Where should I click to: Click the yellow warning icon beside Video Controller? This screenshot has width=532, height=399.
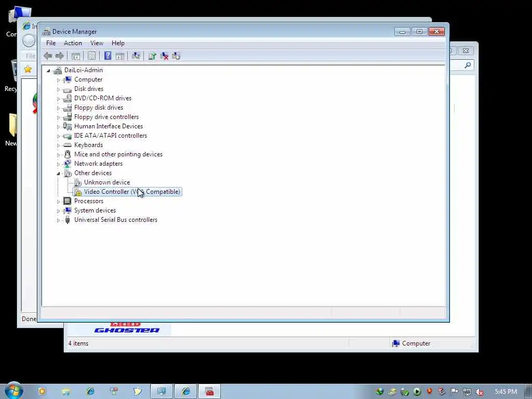pyautogui.click(x=78, y=192)
